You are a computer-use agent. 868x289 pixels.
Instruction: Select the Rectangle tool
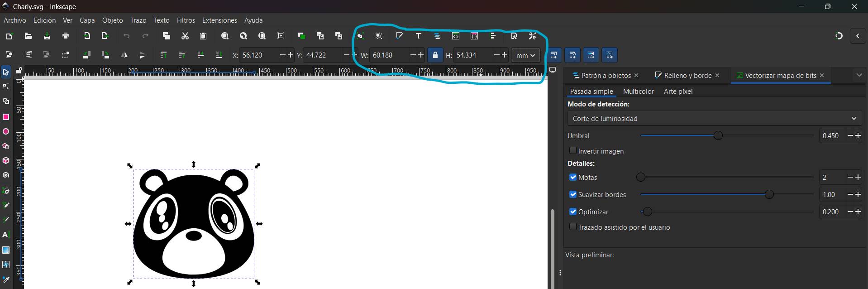tap(6, 117)
